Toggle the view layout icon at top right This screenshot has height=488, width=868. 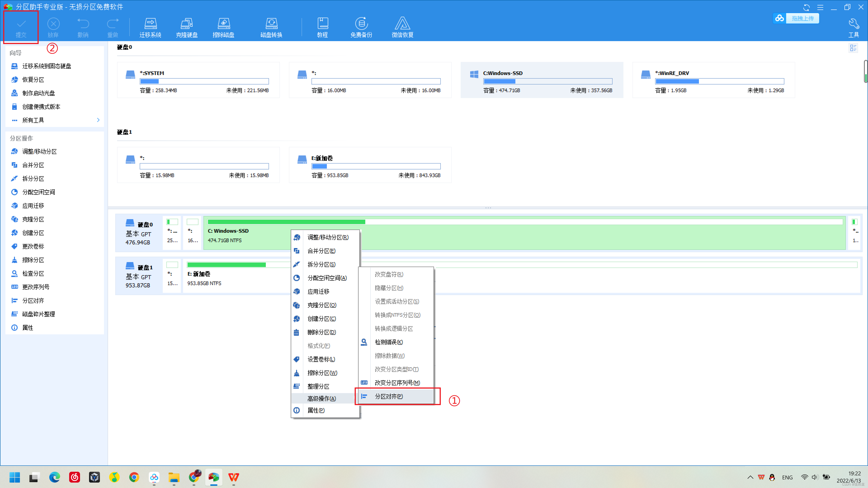click(x=853, y=48)
